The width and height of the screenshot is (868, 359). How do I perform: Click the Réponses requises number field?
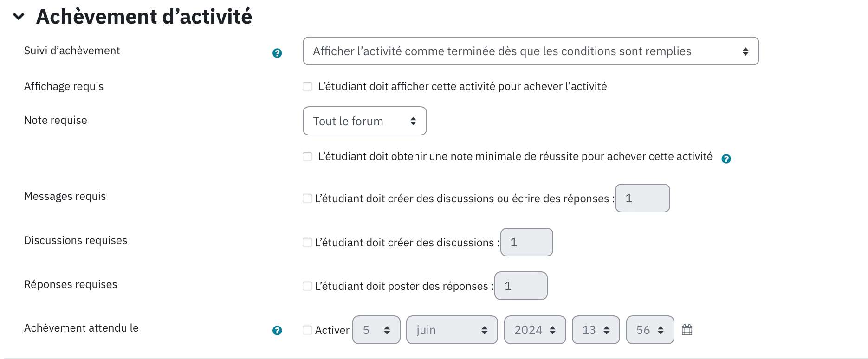point(521,286)
